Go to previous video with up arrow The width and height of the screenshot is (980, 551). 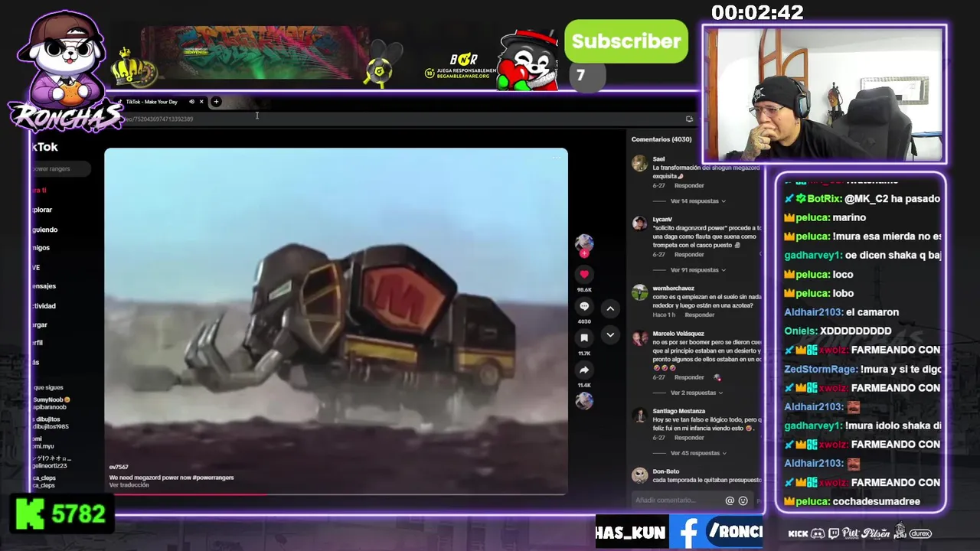(x=610, y=308)
